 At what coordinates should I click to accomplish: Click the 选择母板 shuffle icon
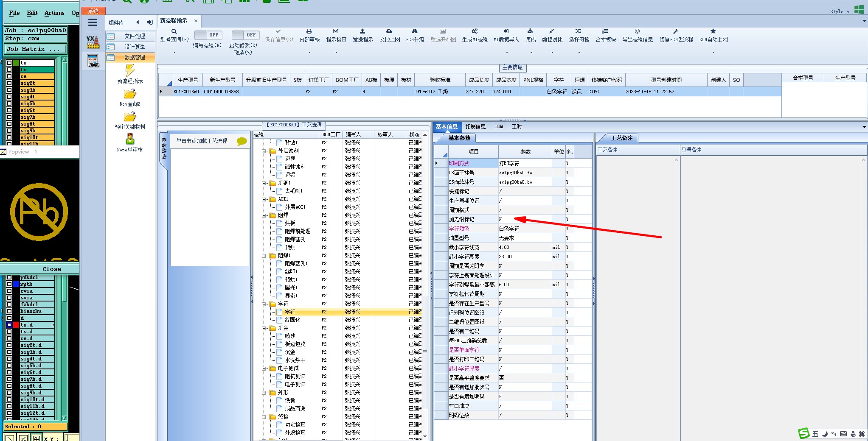[x=578, y=31]
